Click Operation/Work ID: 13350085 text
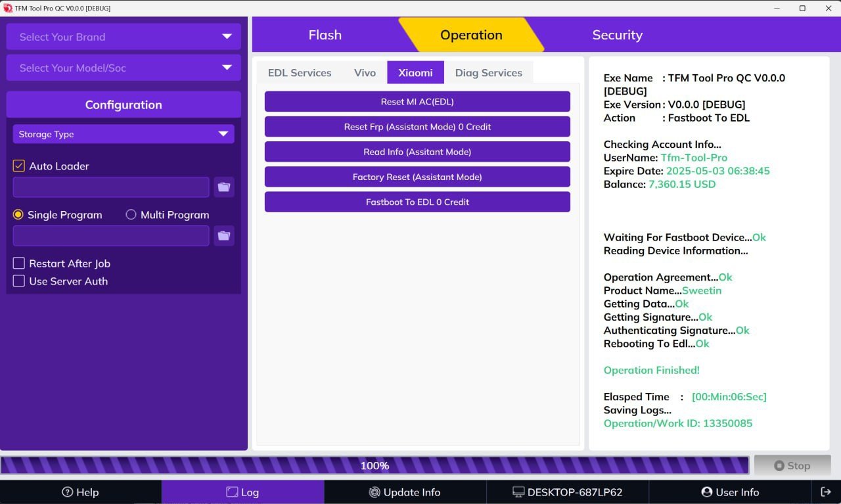The width and height of the screenshot is (841, 504). click(x=678, y=423)
